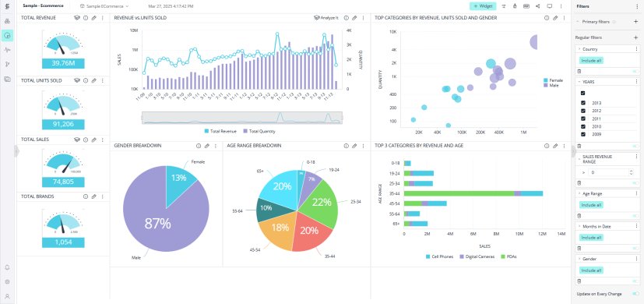Collapse the YEARS filter
This screenshot has height=304, width=644.
click(579, 82)
